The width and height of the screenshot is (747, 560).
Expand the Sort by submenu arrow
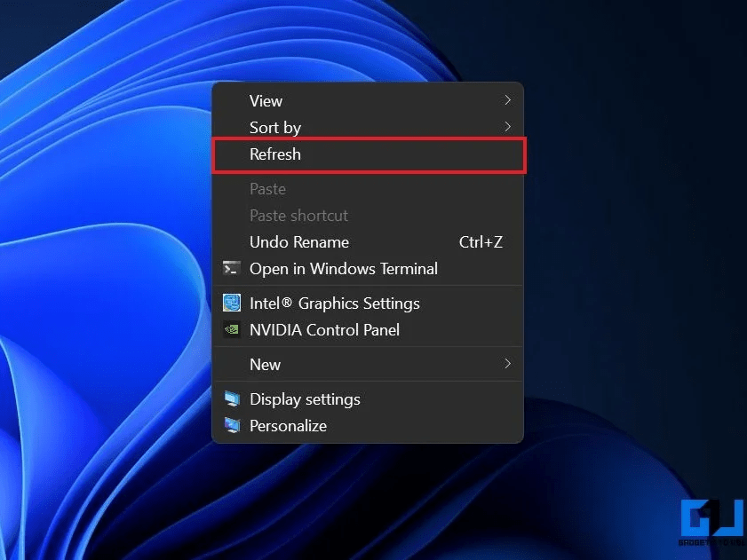coord(507,127)
